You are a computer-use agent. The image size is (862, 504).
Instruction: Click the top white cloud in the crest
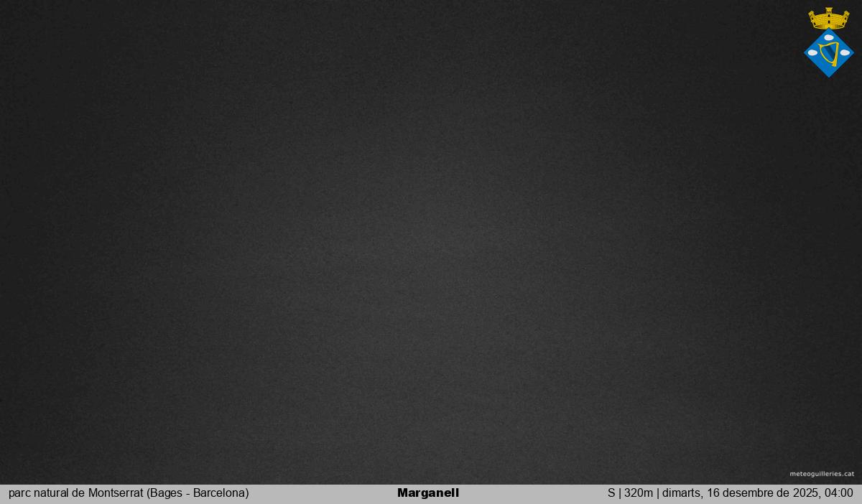click(x=829, y=37)
